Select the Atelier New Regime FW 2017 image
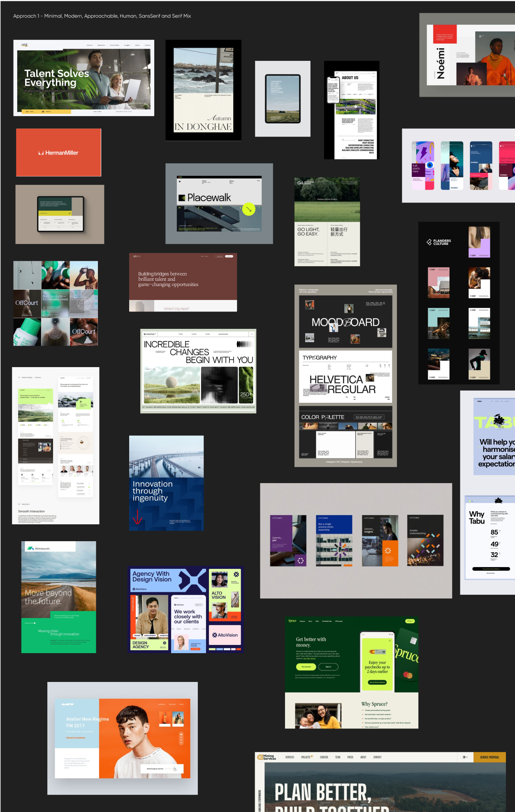 (x=123, y=738)
